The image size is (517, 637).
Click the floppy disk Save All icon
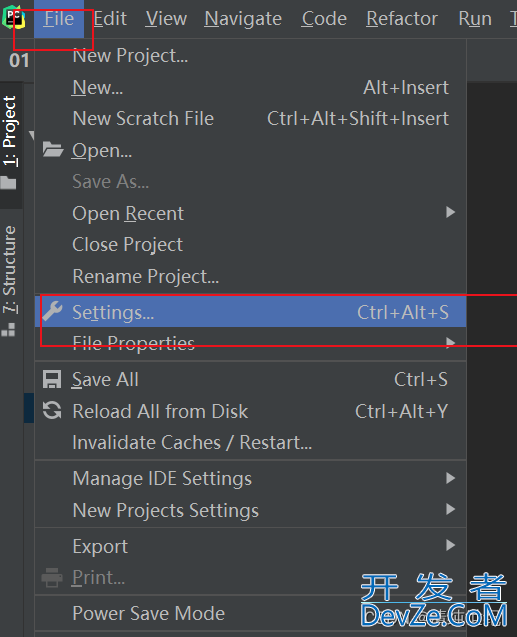[x=52, y=379]
